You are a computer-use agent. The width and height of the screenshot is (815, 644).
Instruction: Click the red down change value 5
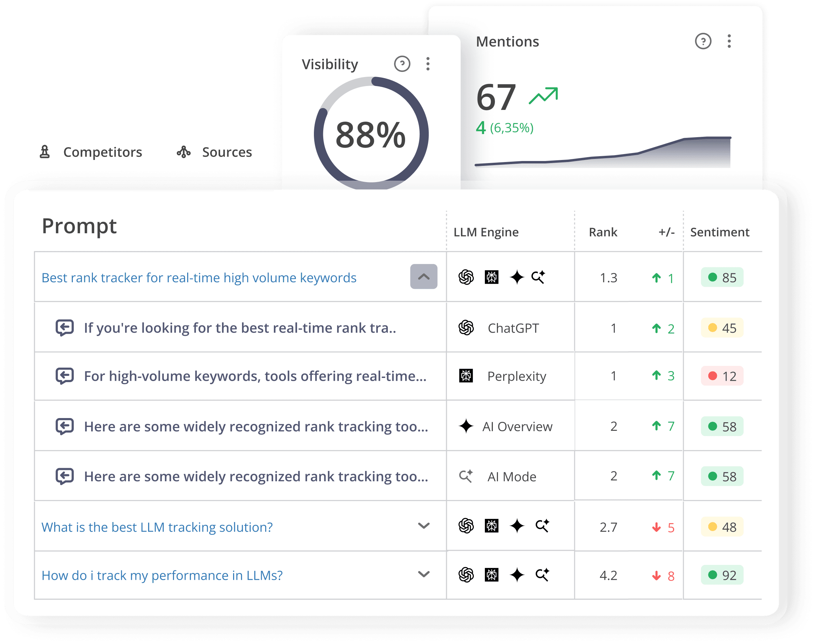click(663, 528)
